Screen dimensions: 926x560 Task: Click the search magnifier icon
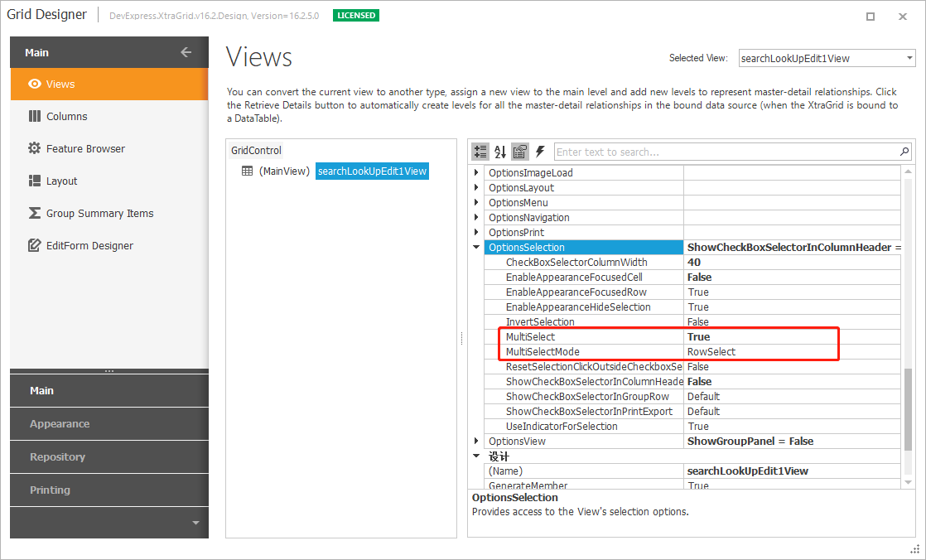[904, 152]
